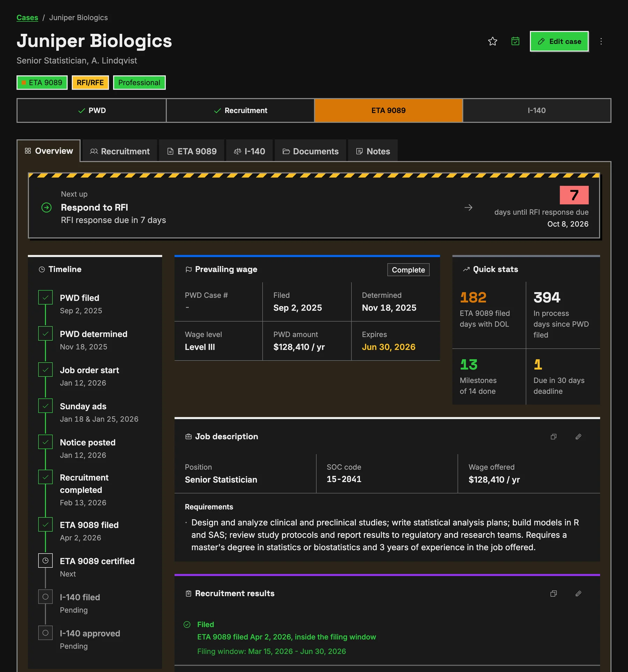The image size is (628, 672).
Task: Switch to the Overview tab
Action: tap(48, 151)
